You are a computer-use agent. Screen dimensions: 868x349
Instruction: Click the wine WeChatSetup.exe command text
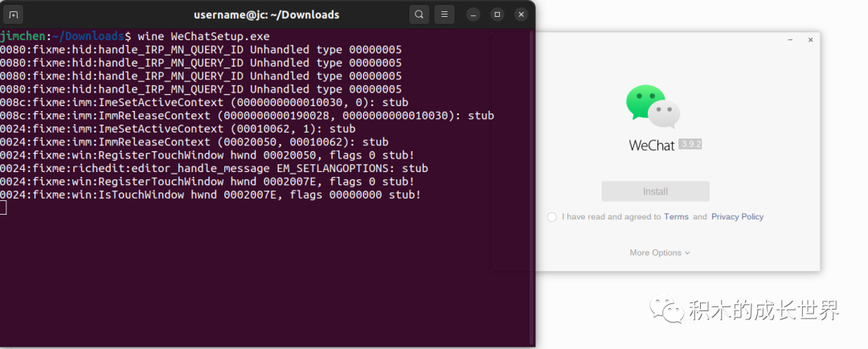[203, 36]
